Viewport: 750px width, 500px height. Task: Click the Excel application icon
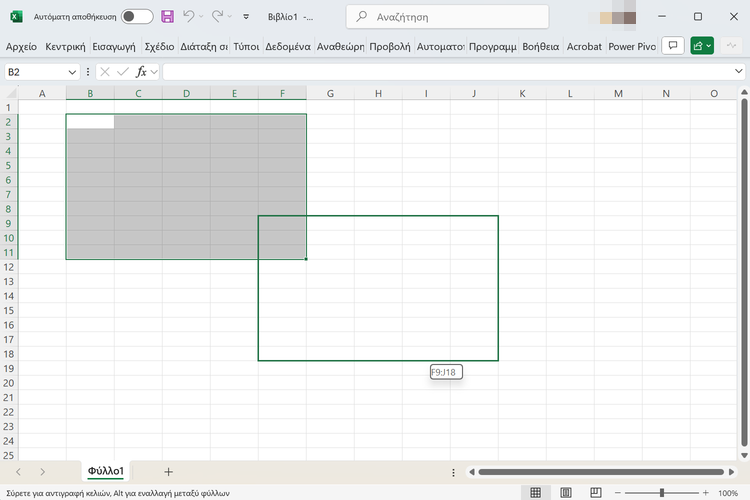click(x=16, y=17)
